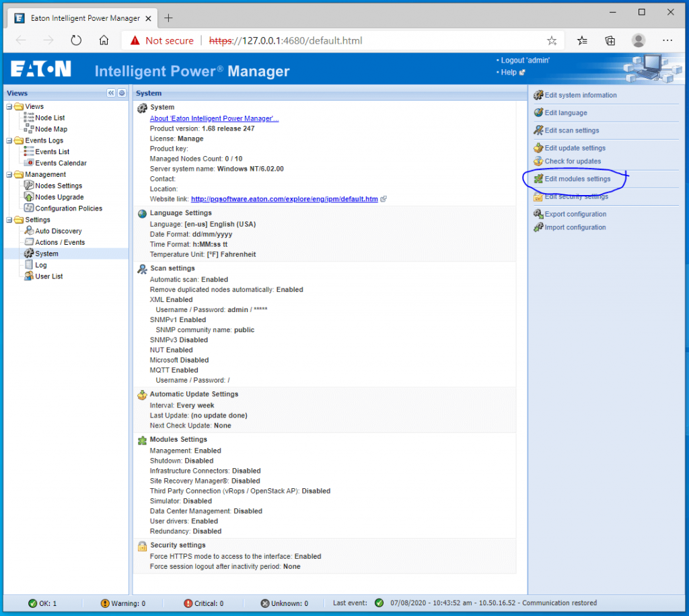Screen dimensions: 689x616
Task: Click the Node Map tree icon
Action: (x=29, y=128)
